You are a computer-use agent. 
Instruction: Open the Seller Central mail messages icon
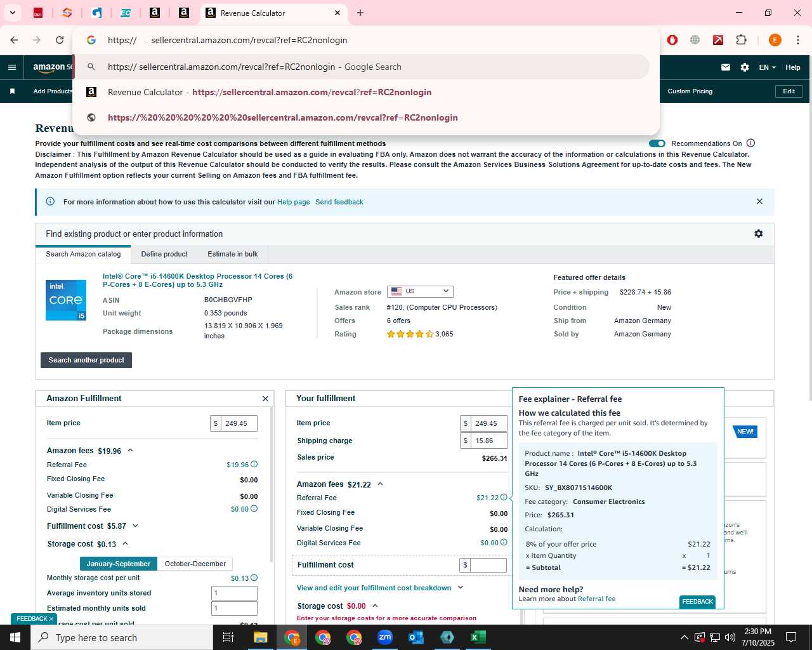point(726,67)
